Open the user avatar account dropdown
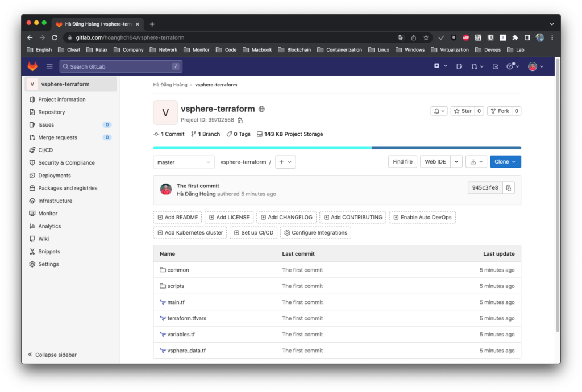 [x=536, y=66]
